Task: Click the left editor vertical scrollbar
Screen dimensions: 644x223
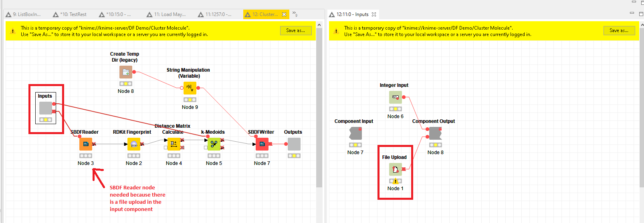Action: tap(319, 108)
